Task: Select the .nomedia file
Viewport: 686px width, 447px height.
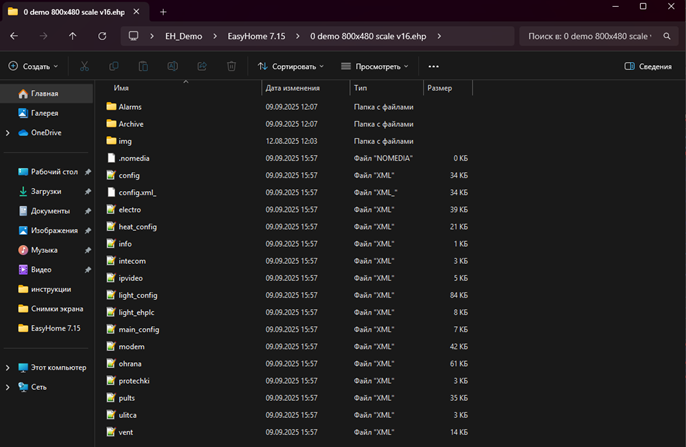Action: point(133,158)
